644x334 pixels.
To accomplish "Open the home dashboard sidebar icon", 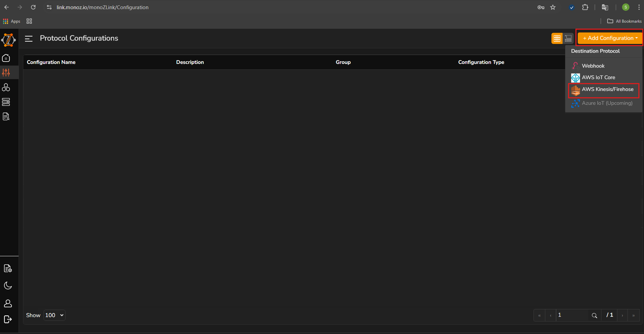I will click(x=6, y=58).
